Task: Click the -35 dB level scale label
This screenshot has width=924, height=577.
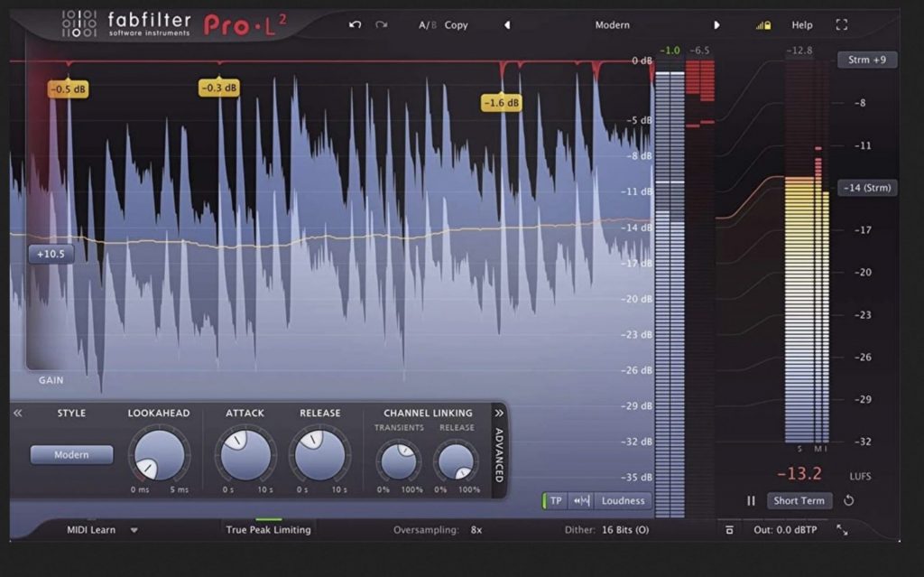Action: click(x=636, y=477)
